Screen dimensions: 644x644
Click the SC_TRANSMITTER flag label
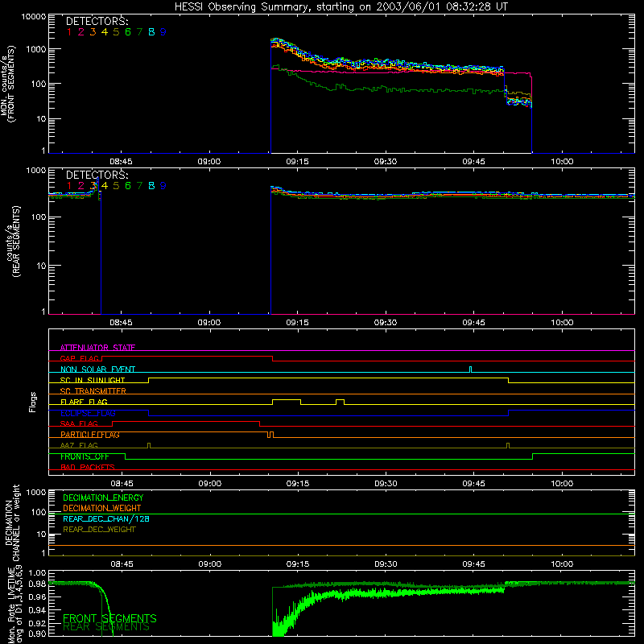(x=93, y=391)
